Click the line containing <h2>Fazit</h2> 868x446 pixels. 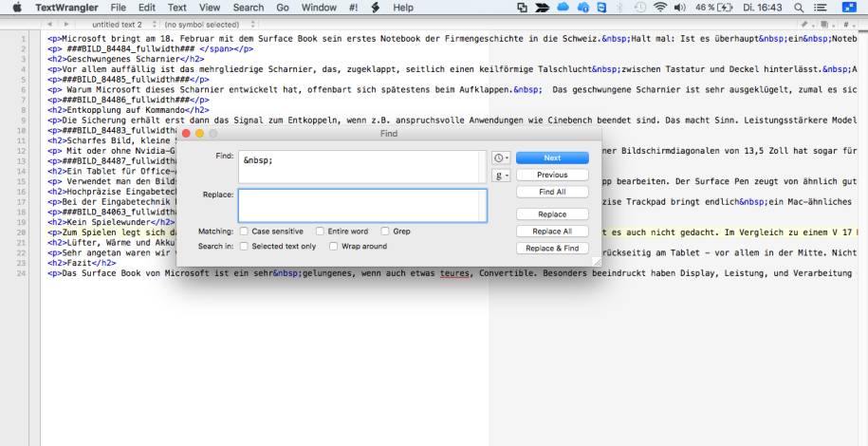click(x=82, y=263)
